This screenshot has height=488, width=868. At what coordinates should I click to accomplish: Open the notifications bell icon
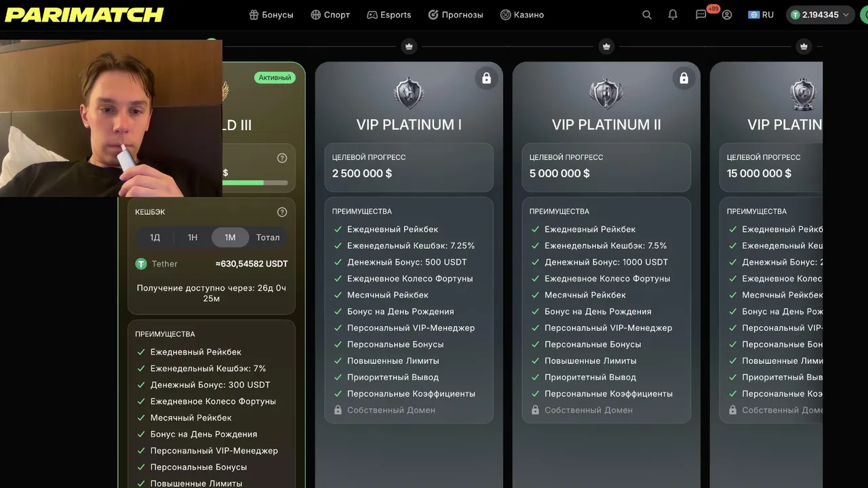click(x=673, y=15)
